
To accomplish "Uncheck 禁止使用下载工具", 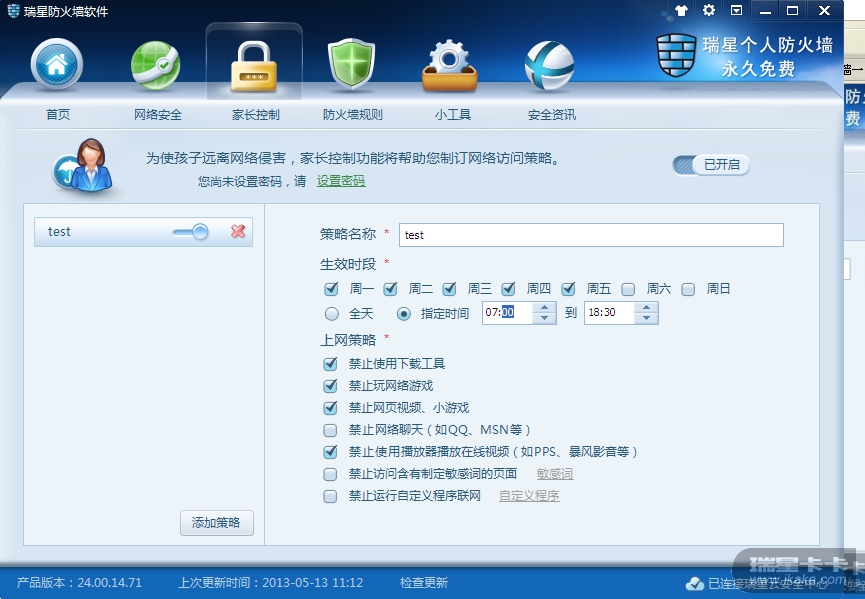I will (x=330, y=363).
